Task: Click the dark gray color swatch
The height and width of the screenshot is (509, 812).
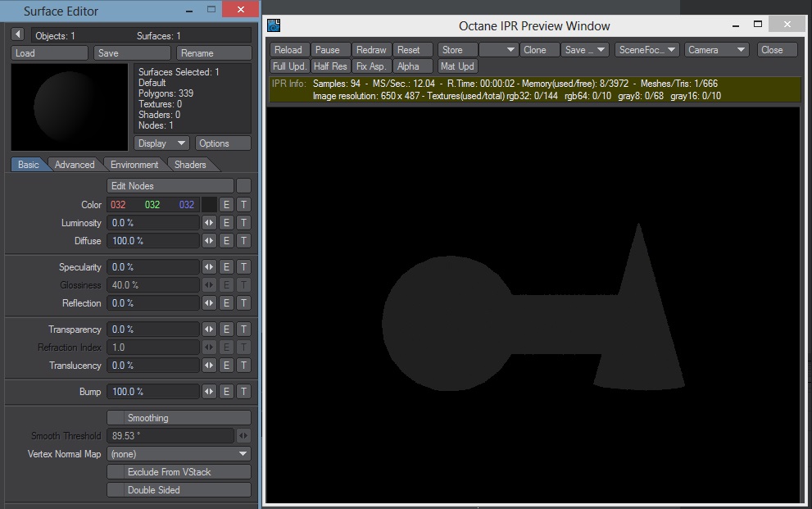Action: (x=209, y=205)
